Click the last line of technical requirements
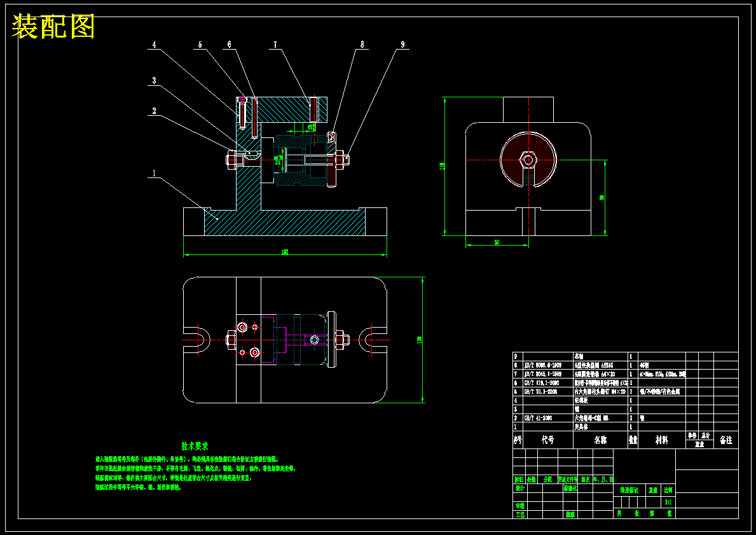The image size is (756, 535). pos(139,488)
